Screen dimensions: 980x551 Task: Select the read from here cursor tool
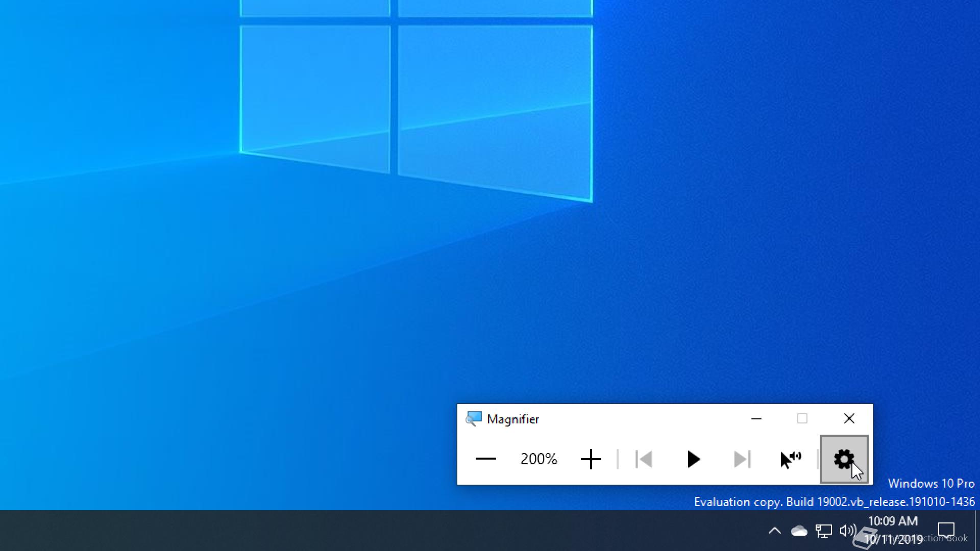coord(791,459)
